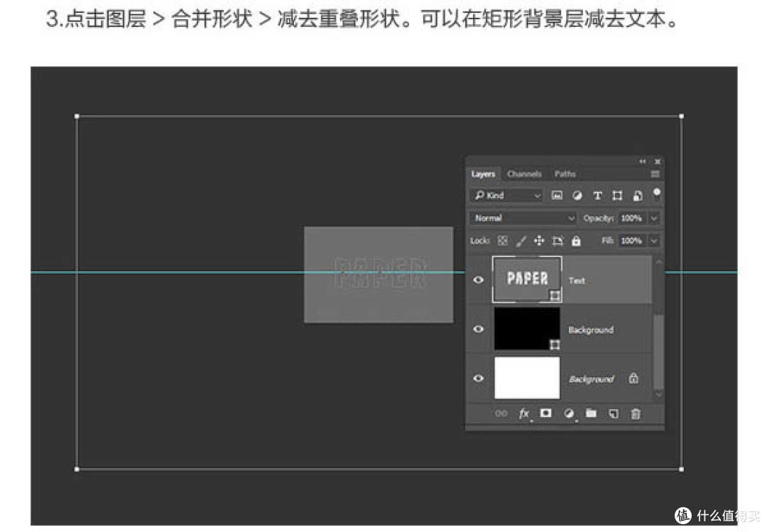The width and height of the screenshot is (767, 532).
Task: Filter layers by smart objects icon
Action: tap(637, 196)
